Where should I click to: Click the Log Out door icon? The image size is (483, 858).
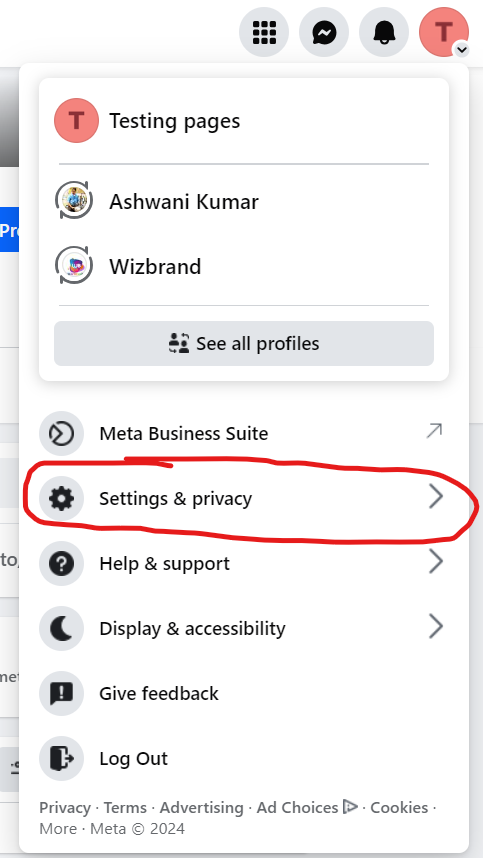61,759
